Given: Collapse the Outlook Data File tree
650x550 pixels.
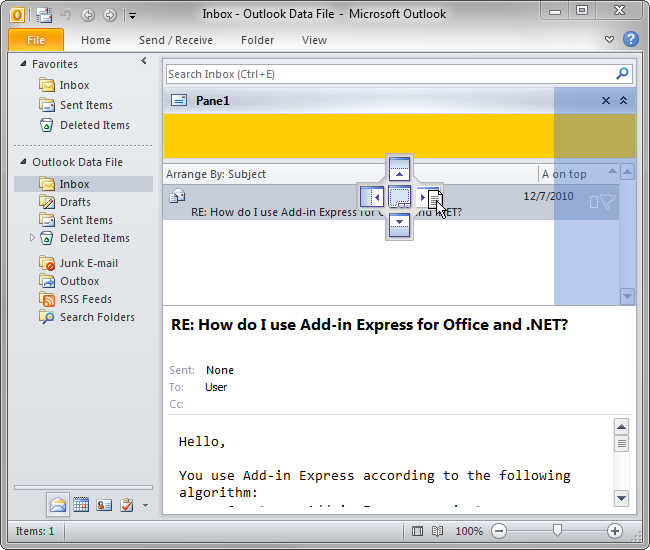Looking at the screenshot, I should coord(23,162).
